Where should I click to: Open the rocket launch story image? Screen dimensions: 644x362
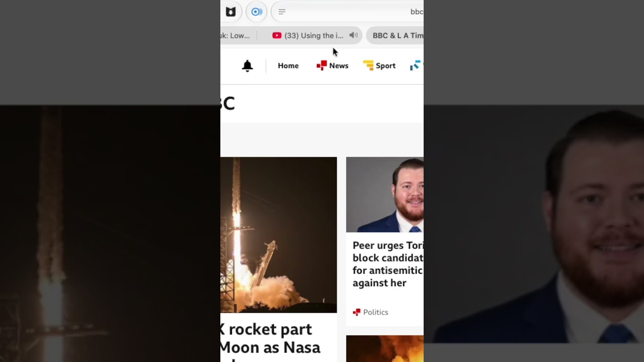[x=279, y=235]
